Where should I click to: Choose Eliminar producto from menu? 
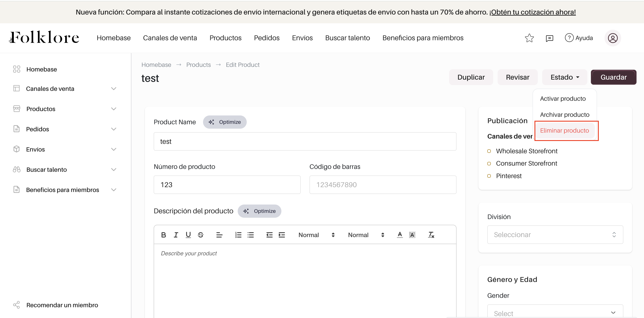pos(564,130)
